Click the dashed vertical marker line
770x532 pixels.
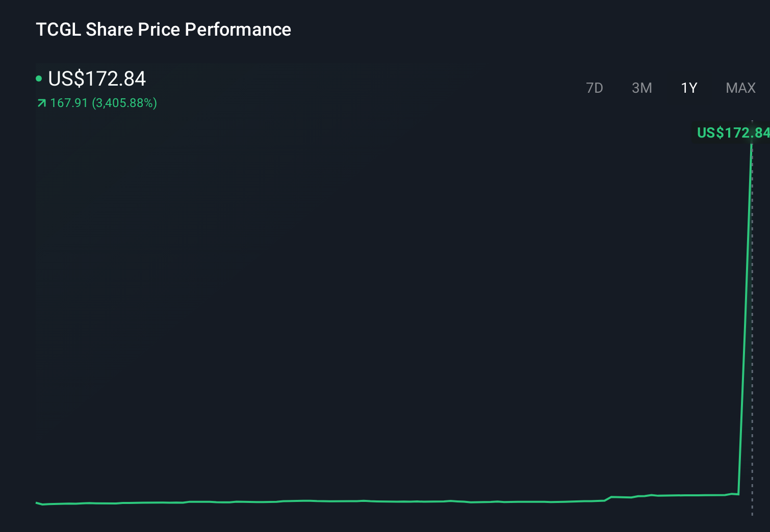click(x=753, y=306)
